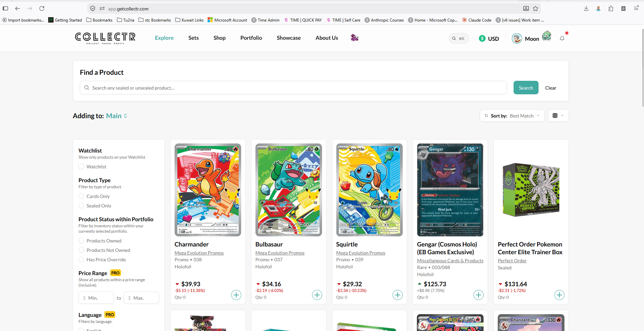
Task: Click the browser account profile icon
Action: click(599, 8)
